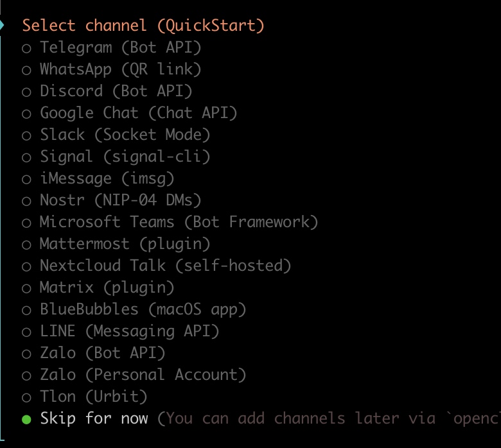
Task: Click the cyan diamond prompt marker
Action: [3, 25]
